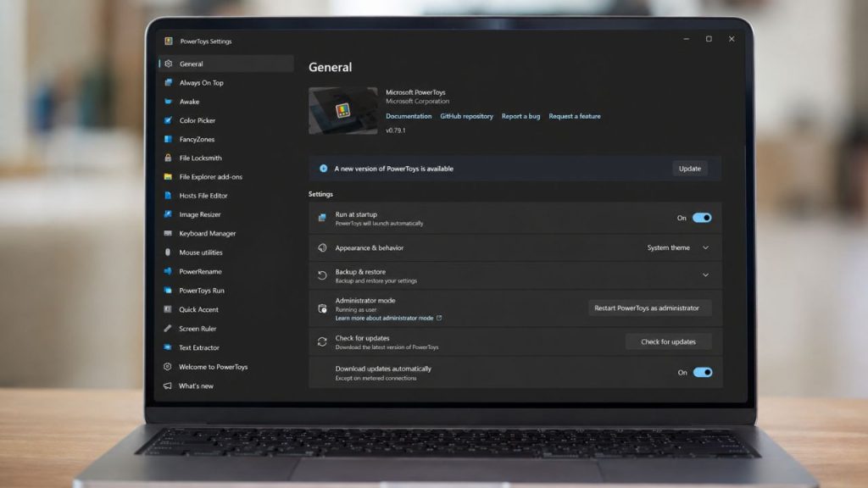Image resolution: width=868 pixels, height=488 pixels.
Task: Open the Documentation link
Action: tap(409, 116)
